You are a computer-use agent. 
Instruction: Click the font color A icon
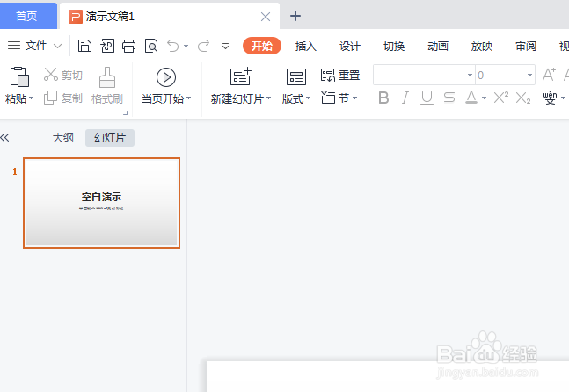tap(471, 98)
